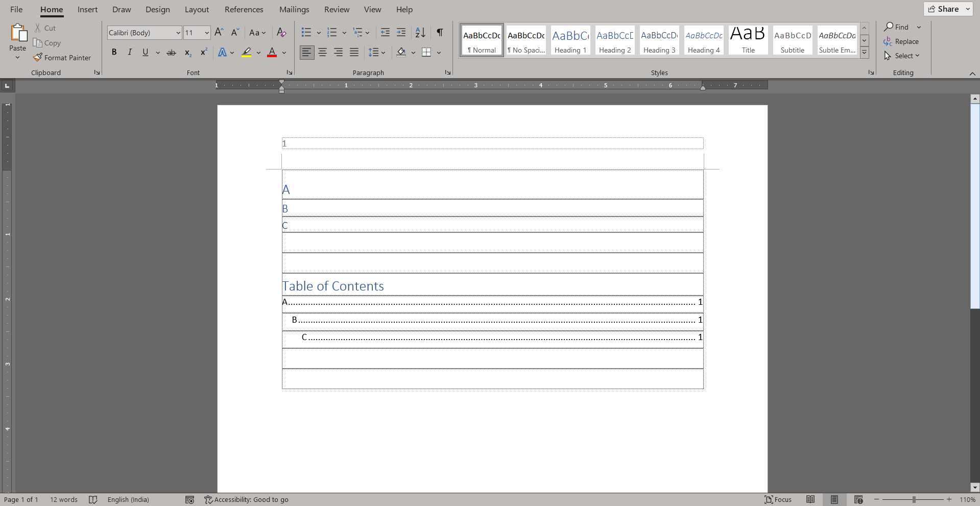
Task: Click the Increase Indent icon
Action: click(401, 33)
